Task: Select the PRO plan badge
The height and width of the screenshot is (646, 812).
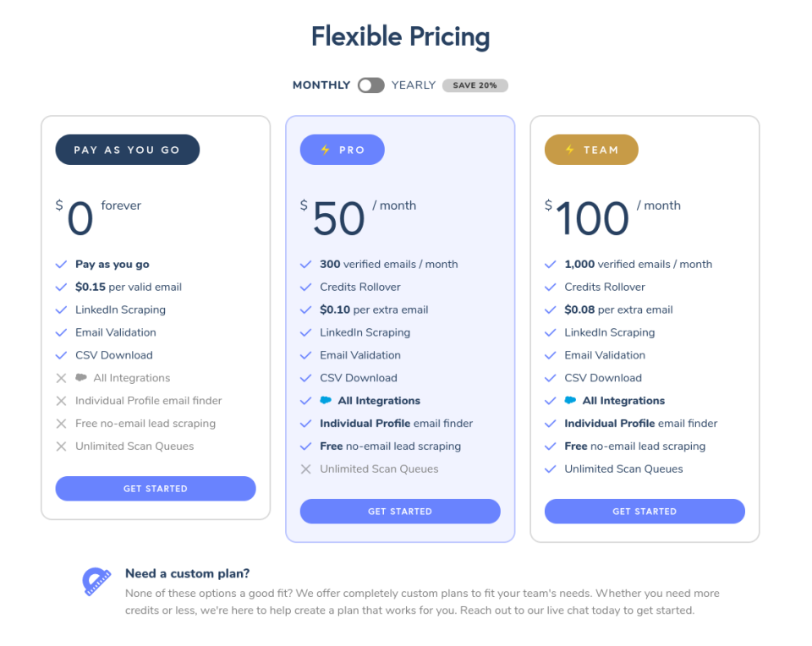Action: click(x=343, y=150)
